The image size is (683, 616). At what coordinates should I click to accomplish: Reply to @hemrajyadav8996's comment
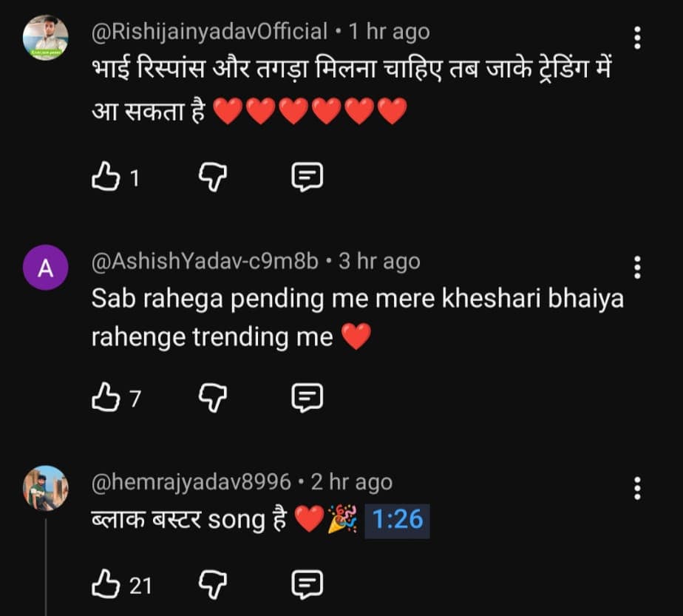coord(307,582)
